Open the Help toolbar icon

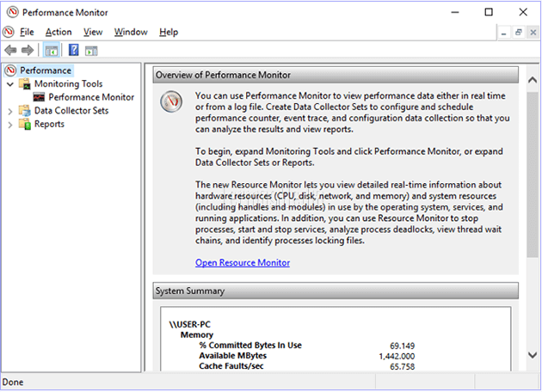(74, 51)
